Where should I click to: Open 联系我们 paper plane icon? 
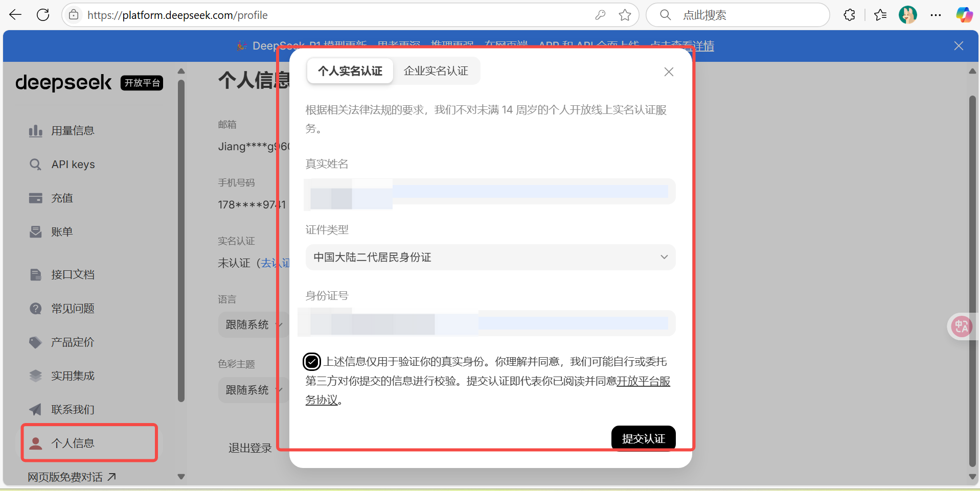coord(35,410)
